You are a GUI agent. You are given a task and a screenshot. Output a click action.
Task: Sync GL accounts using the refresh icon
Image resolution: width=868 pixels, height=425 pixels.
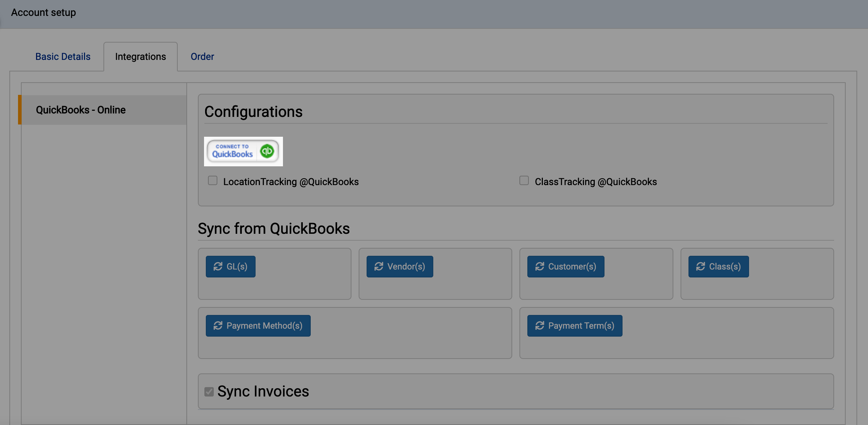click(x=217, y=266)
